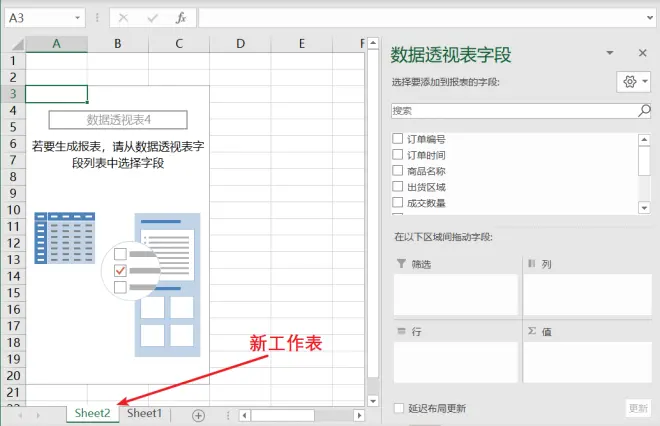The height and width of the screenshot is (426, 660).
Task: Click the rows icon beside 行
Action: (x=402, y=331)
